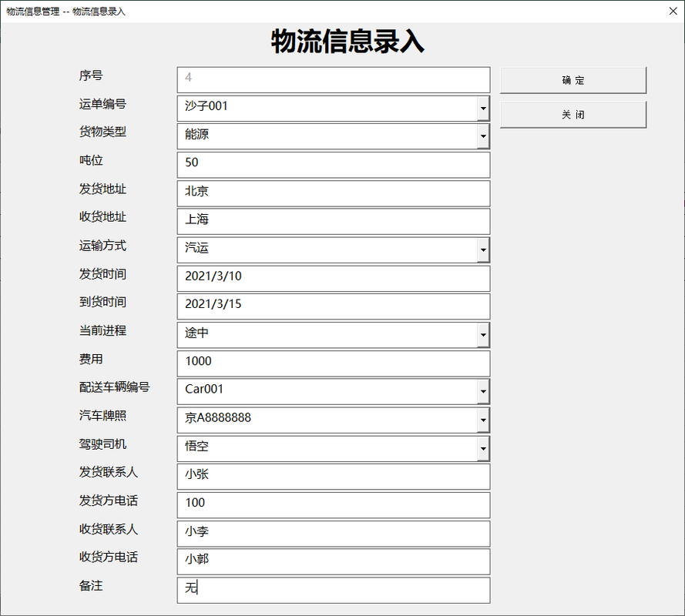Open the 配送车辆编号 dropdown for Car001
The height and width of the screenshot is (616, 685).
(484, 392)
